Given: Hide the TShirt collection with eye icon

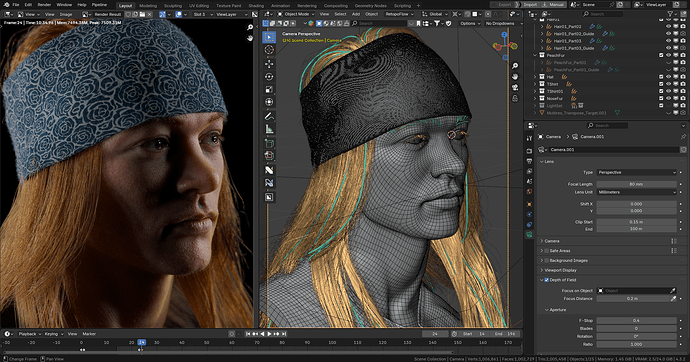Looking at the screenshot, I should [668, 84].
